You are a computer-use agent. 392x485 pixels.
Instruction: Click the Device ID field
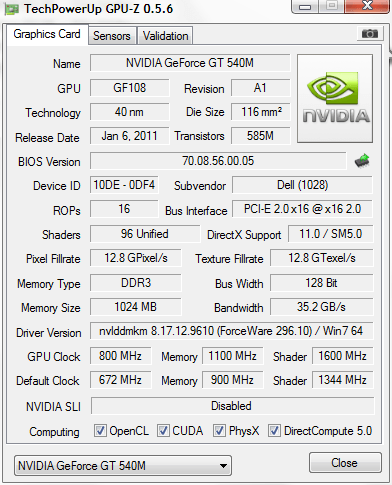(124, 185)
